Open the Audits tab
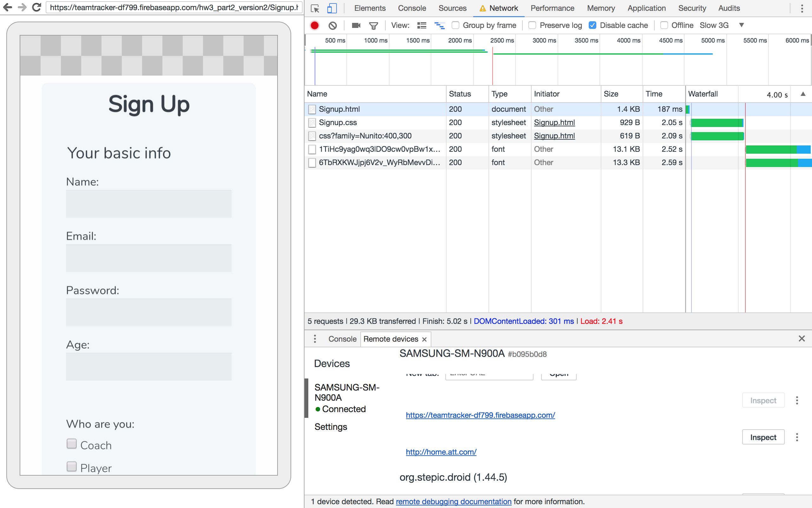The height and width of the screenshot is (508, 812). point(729,8)
